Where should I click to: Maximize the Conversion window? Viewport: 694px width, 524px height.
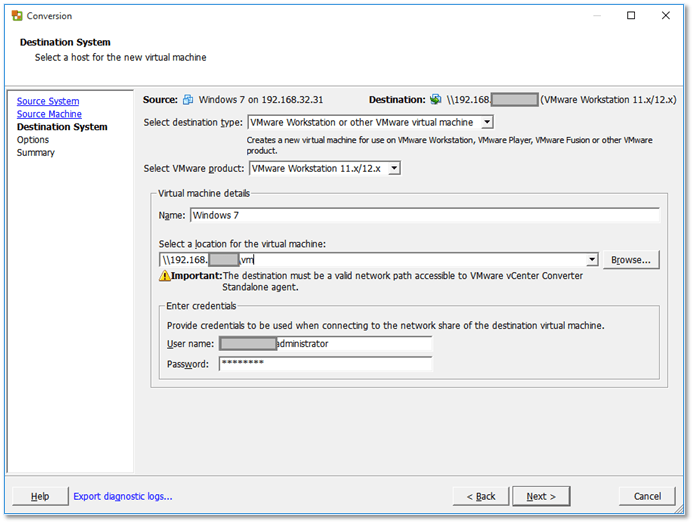631,15
